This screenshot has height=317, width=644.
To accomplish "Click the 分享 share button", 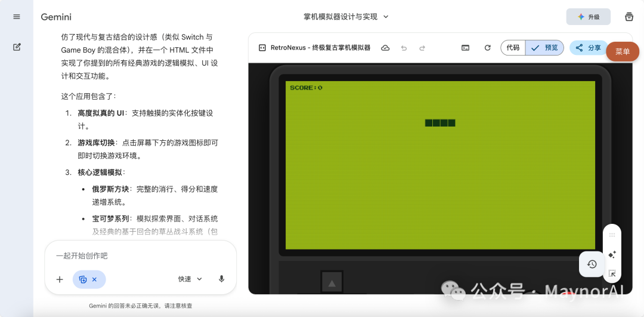I will click(588, 48).
